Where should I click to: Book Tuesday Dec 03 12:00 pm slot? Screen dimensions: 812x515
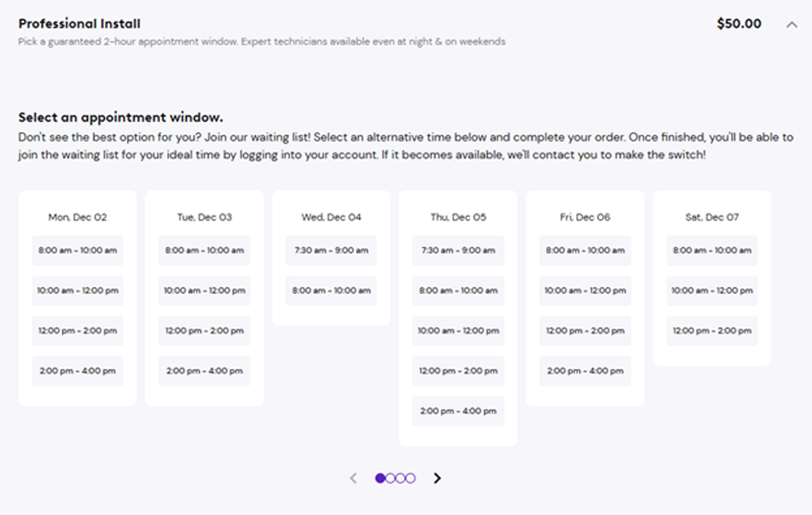(204, 331)
